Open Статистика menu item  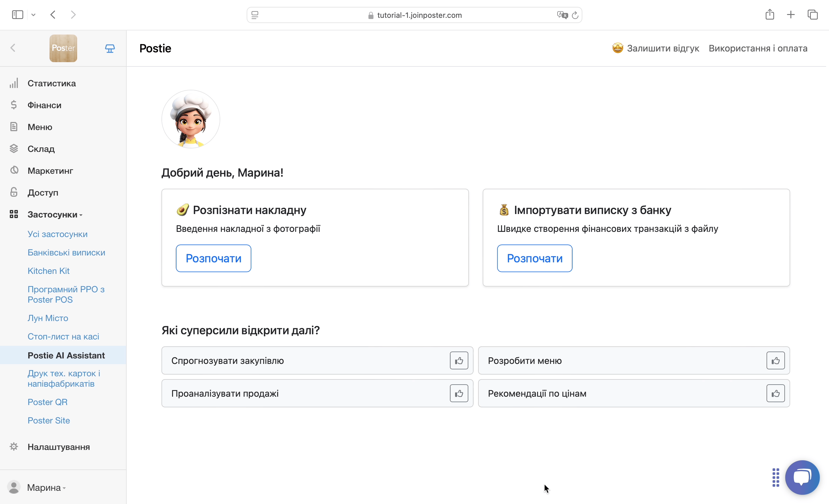52,83
